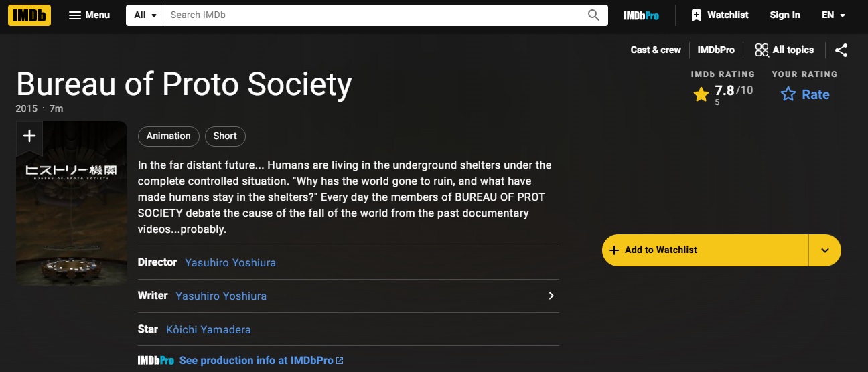The height and width of the screenshot is (372, 868).
Task: Click the yellow star IMDb rating
Action: click(x=723, y=94)
